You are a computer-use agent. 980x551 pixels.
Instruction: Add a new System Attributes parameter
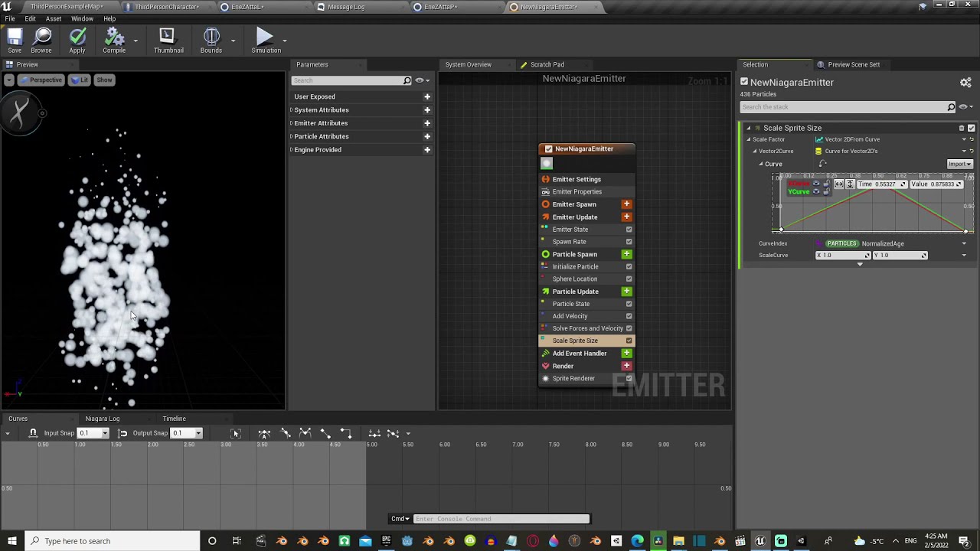[x=427, y=110]
